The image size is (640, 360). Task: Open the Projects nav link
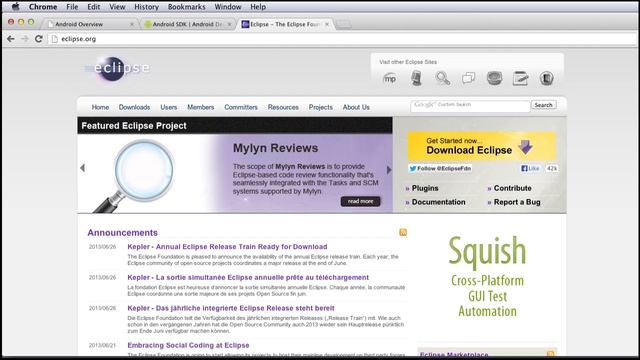pyautogui.click(x=320, y=107)
